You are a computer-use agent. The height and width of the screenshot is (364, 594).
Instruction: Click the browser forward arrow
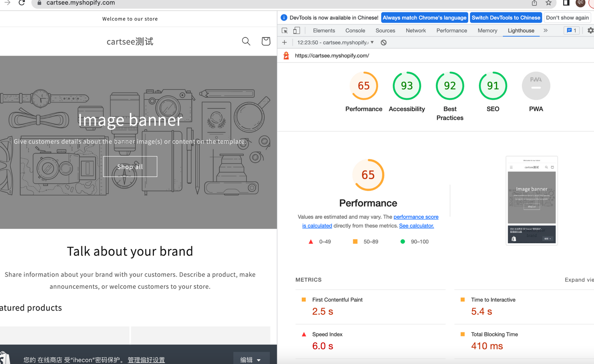(x=7, y=2)
